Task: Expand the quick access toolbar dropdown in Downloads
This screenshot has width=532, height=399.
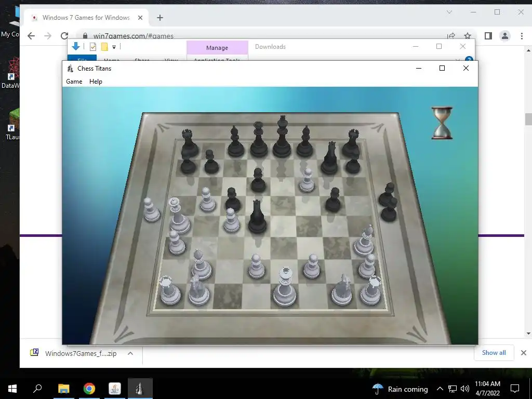Action: (x=114, y=47)
